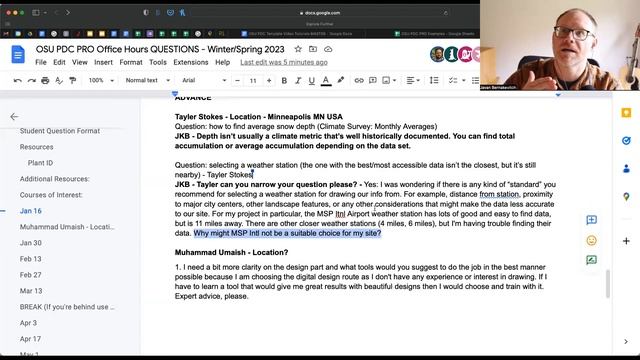Jump to Student Question Format in outline
The width and height of the screenshot is (640, 360).
point(60,131)
